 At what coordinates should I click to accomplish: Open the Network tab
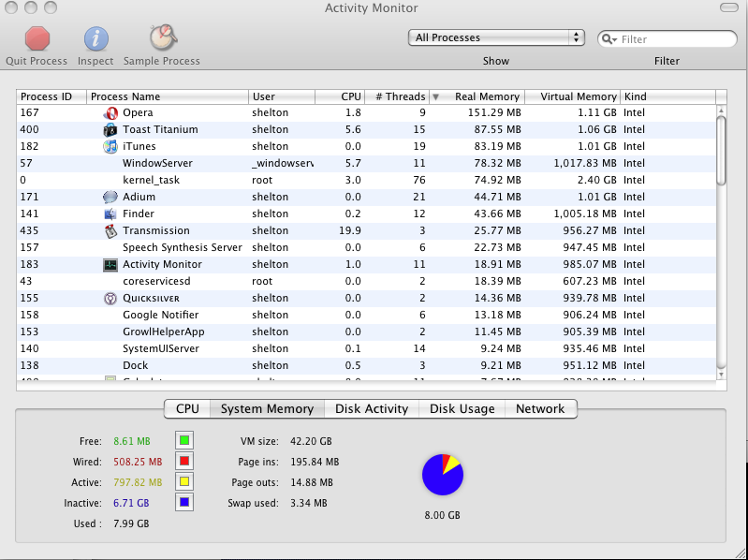pos(540,409)
